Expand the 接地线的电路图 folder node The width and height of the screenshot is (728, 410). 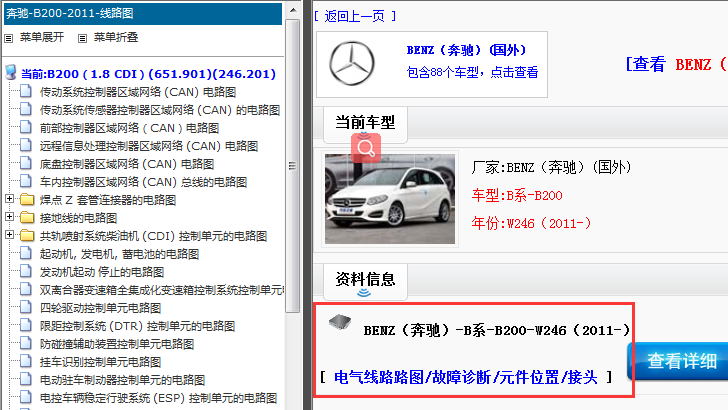[9, 217]
